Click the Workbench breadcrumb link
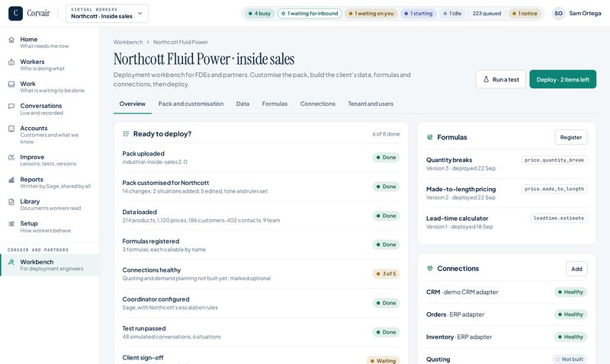Viewport: 610px width, 364px height. (128, 42)
